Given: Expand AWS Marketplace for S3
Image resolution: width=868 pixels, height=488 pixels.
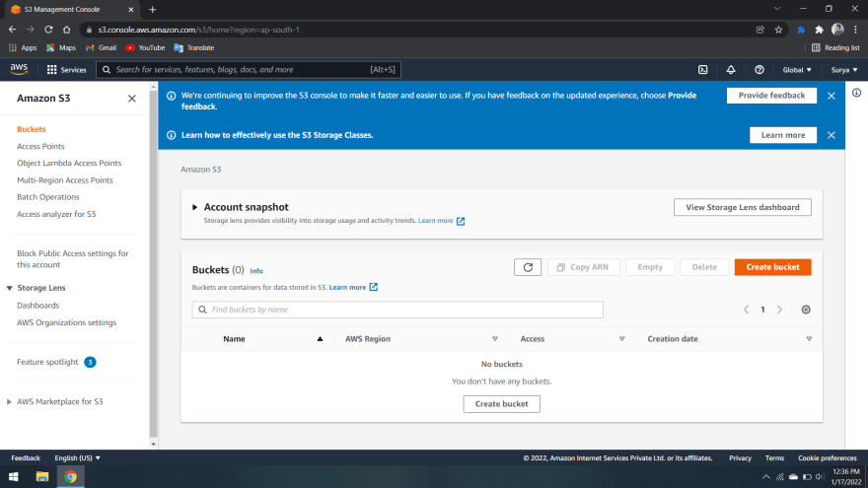Looking at the screenshot, I should point(10,401).
